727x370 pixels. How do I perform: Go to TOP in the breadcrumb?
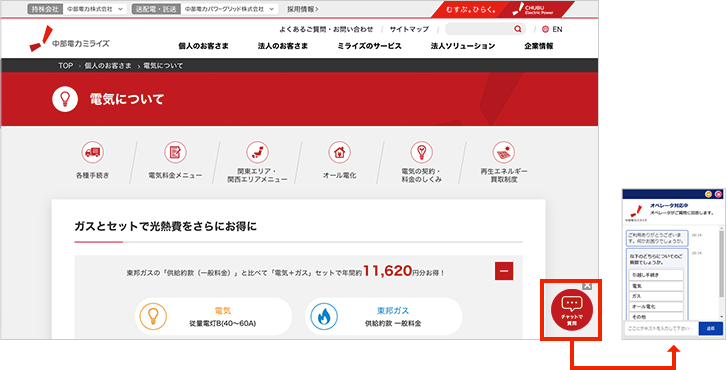tap(65, 66)
